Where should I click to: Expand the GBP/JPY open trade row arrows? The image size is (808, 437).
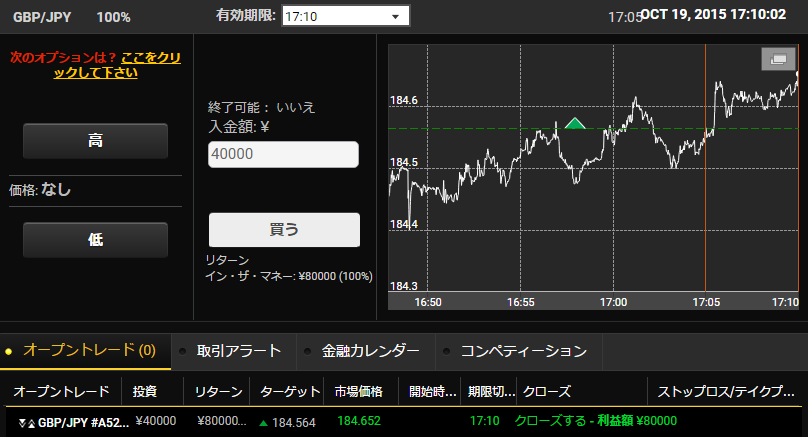coord(26,423)
